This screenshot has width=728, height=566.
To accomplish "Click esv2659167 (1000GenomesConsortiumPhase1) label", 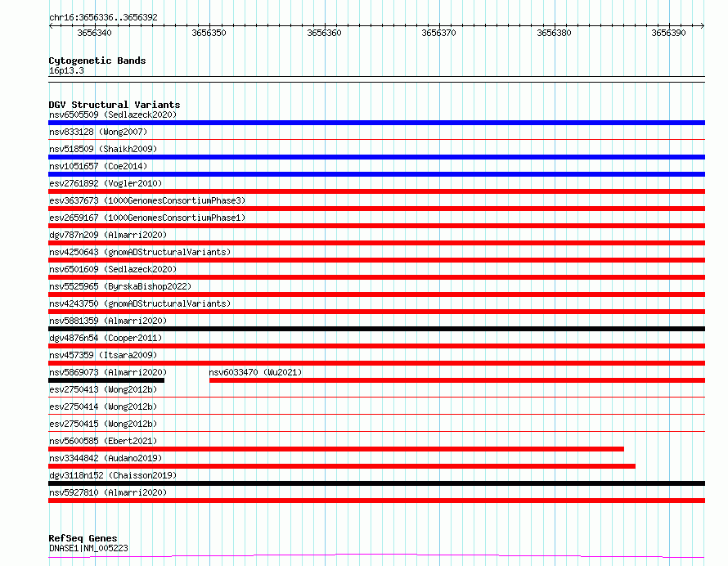I will tap(147, 218).
